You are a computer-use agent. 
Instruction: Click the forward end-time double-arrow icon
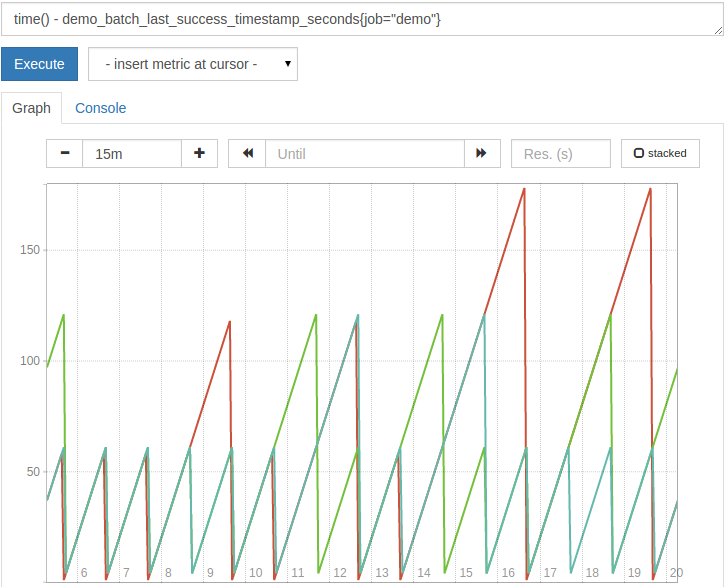point(481,153)
